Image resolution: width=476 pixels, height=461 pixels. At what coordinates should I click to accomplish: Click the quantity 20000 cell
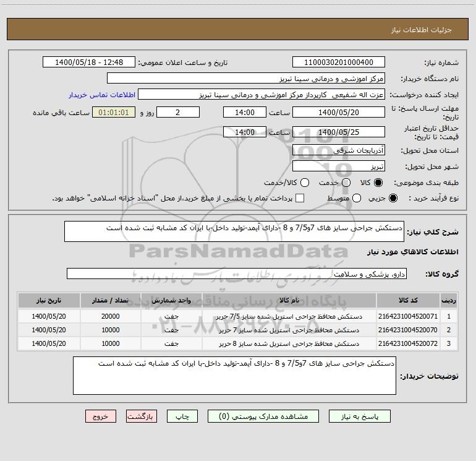[111, 316]
